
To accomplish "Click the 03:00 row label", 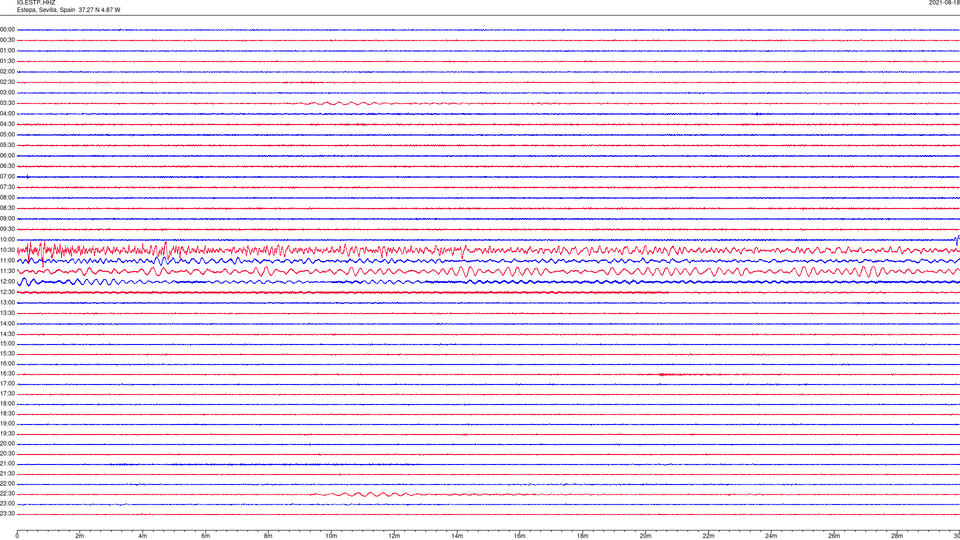I will (7, 92).
